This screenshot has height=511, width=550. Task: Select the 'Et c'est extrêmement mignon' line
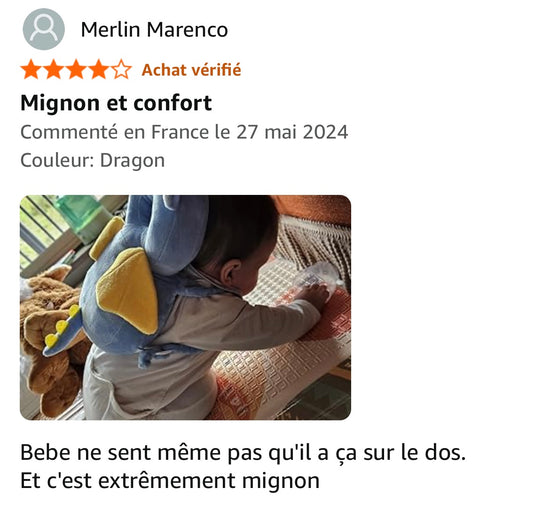click(x=170, y=481)
